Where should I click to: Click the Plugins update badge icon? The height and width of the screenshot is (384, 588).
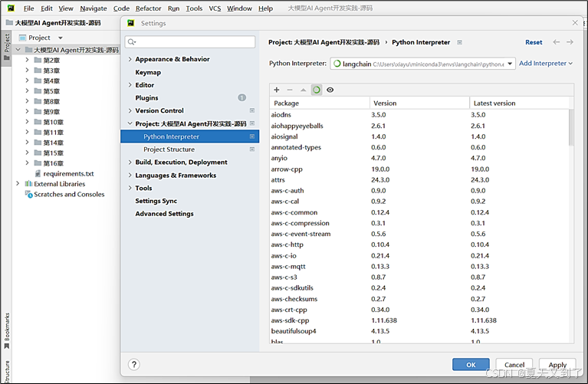point(242,97)
